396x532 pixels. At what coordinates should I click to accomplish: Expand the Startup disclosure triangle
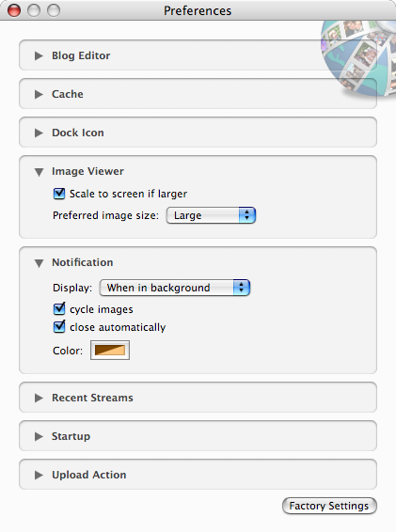click(x=39, y=436)
